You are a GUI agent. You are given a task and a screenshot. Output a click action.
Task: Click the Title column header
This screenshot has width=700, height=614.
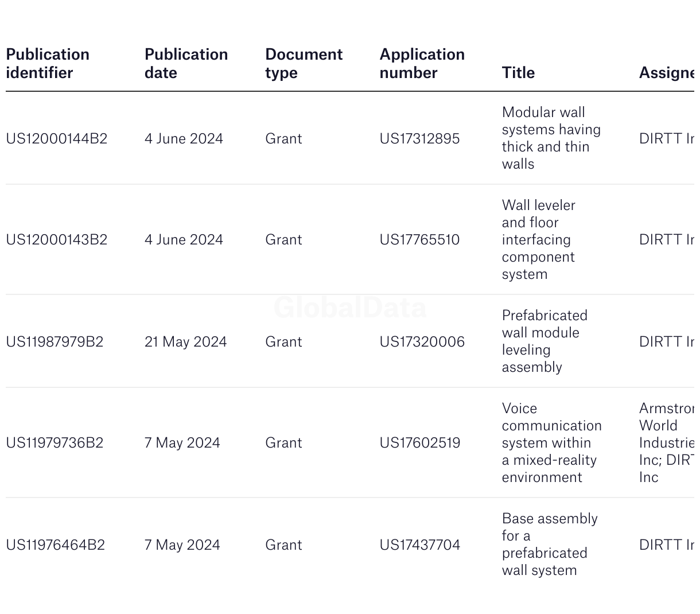(518, 73)
